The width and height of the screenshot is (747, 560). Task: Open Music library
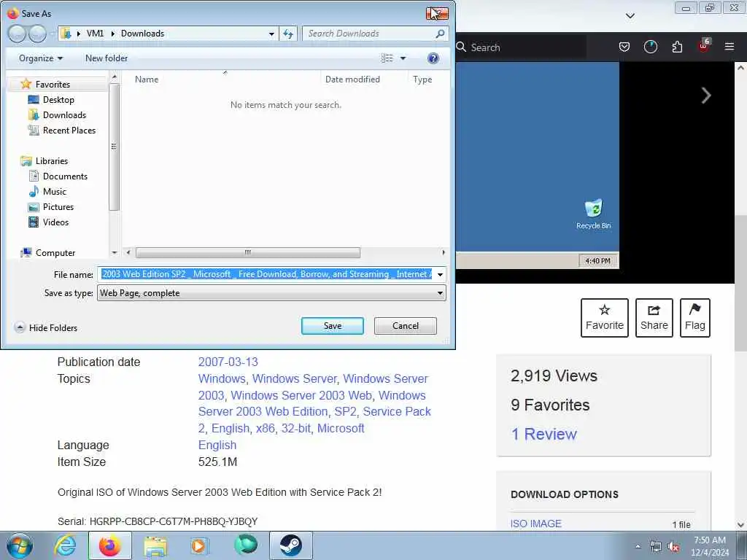[54, 192]
